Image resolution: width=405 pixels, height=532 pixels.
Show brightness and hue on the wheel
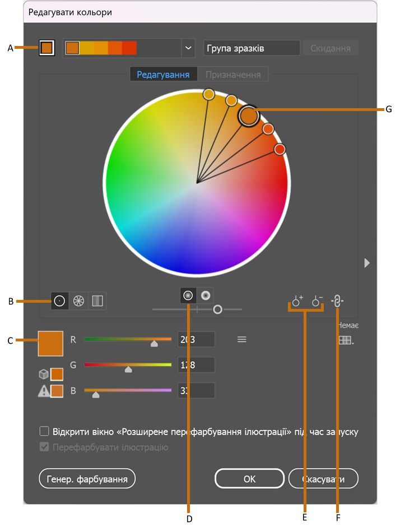206,295
